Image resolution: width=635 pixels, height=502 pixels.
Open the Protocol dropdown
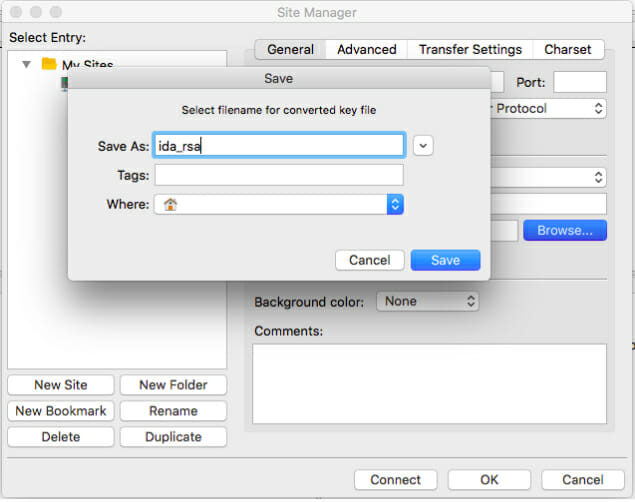548,108
